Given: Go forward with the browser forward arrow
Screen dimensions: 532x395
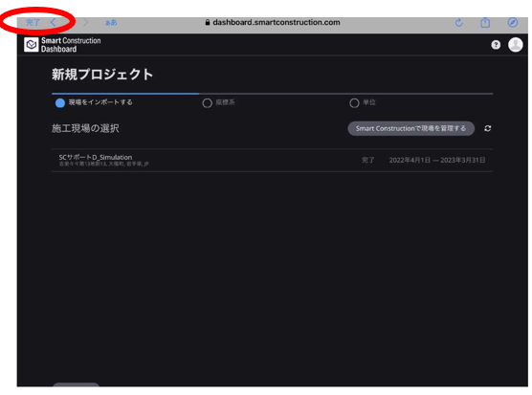Looking at the screenshot, I should coord(85,22).
